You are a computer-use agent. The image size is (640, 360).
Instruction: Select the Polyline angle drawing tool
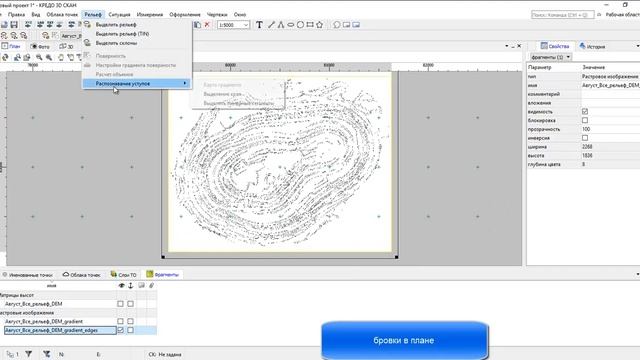(281, 25)
